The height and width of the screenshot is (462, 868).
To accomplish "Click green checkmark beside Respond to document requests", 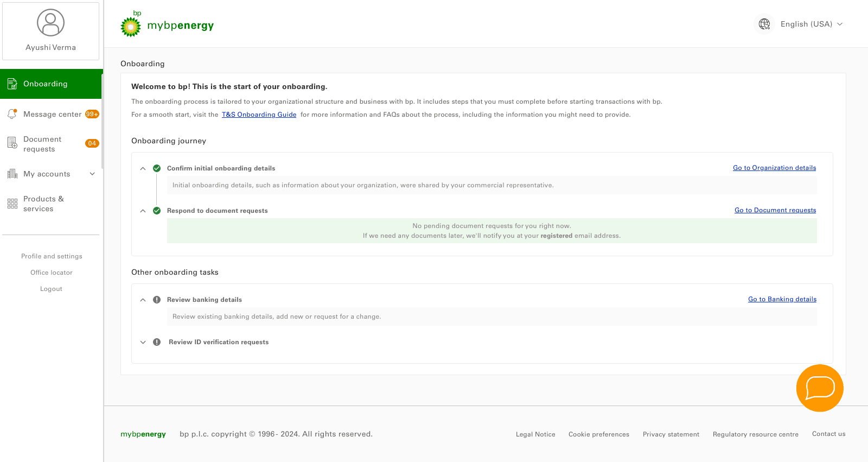I will (157, 211).
